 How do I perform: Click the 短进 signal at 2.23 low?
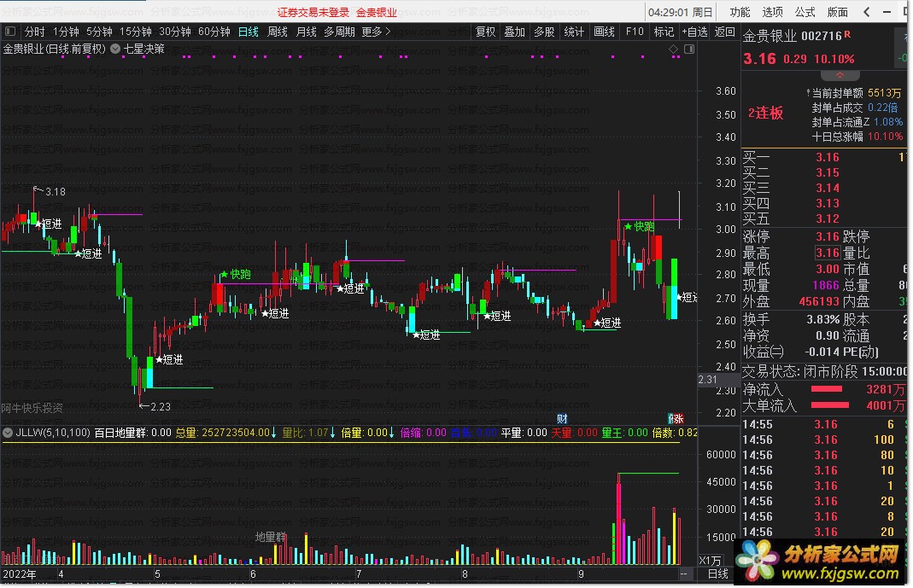[168, 359]
